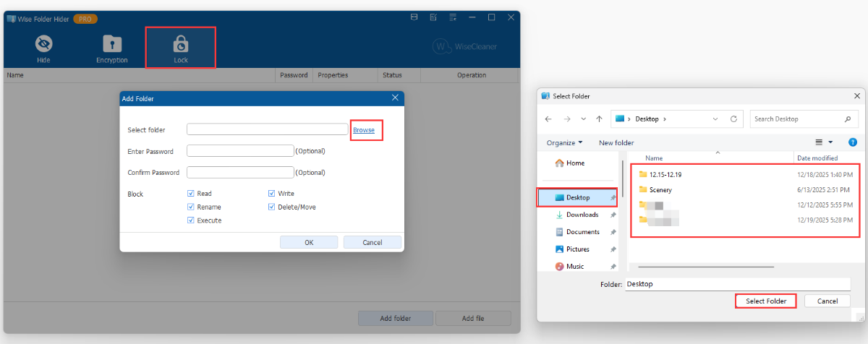The width and height of the screenshot is (868, 344).
Task: Select the Lock padlock icon
Action: tap(181, 44)
